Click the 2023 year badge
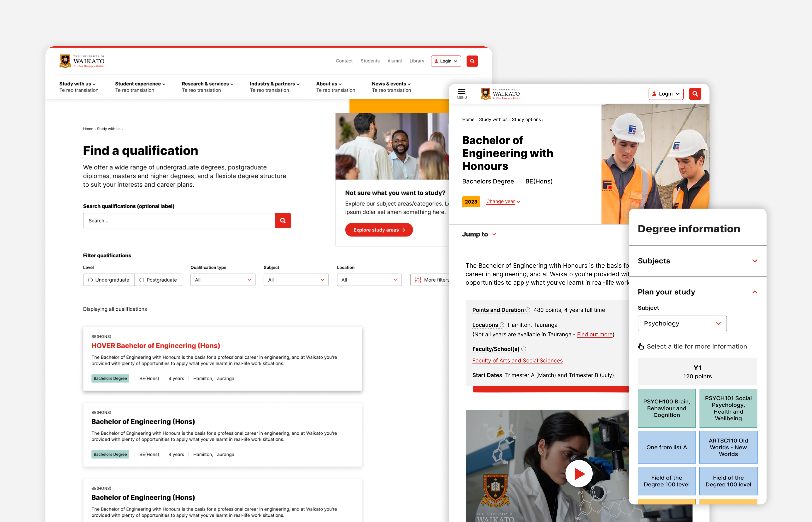The image size is (812, 522). click(471, 202)
